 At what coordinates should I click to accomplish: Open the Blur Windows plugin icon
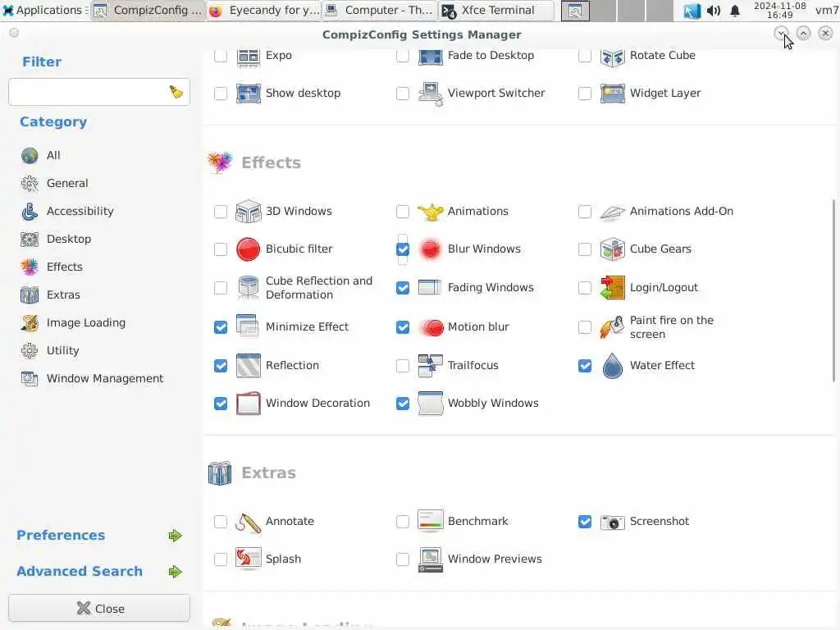(430, 249)
